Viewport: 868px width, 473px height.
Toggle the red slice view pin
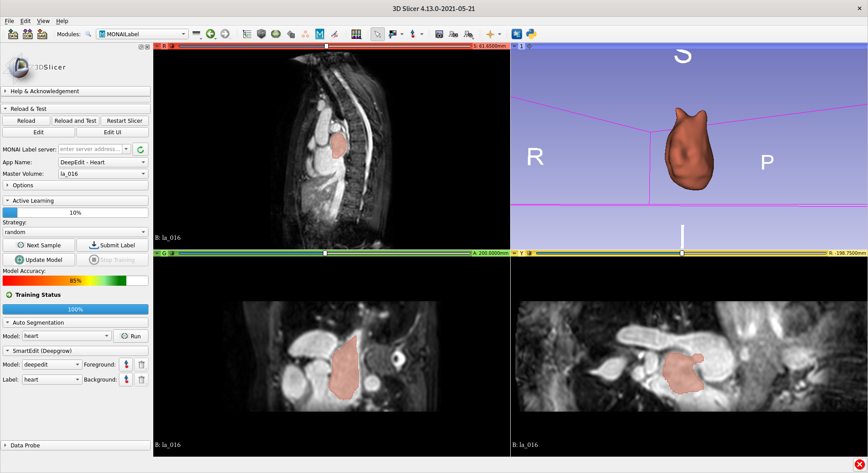tap(157, 46)
